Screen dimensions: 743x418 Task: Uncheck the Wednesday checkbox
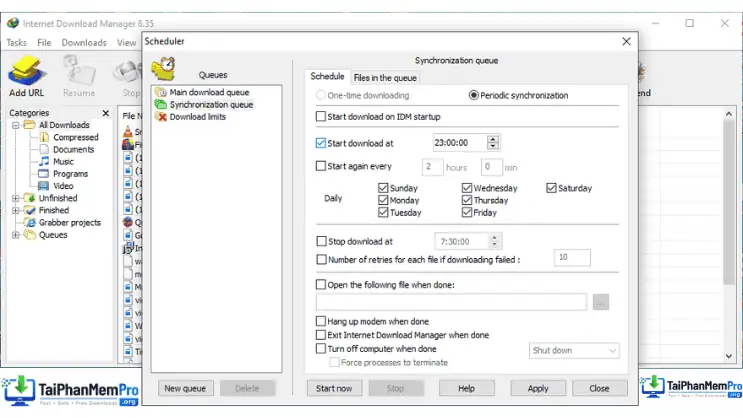point(467,188)
